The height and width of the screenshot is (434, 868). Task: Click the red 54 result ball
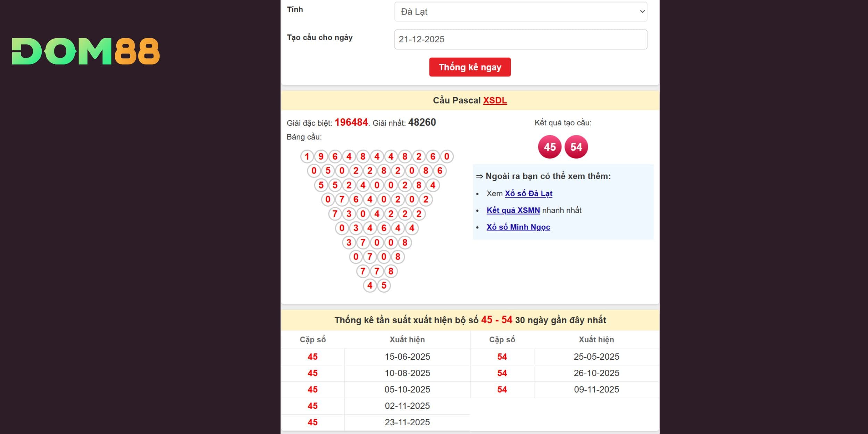(576, 147)
